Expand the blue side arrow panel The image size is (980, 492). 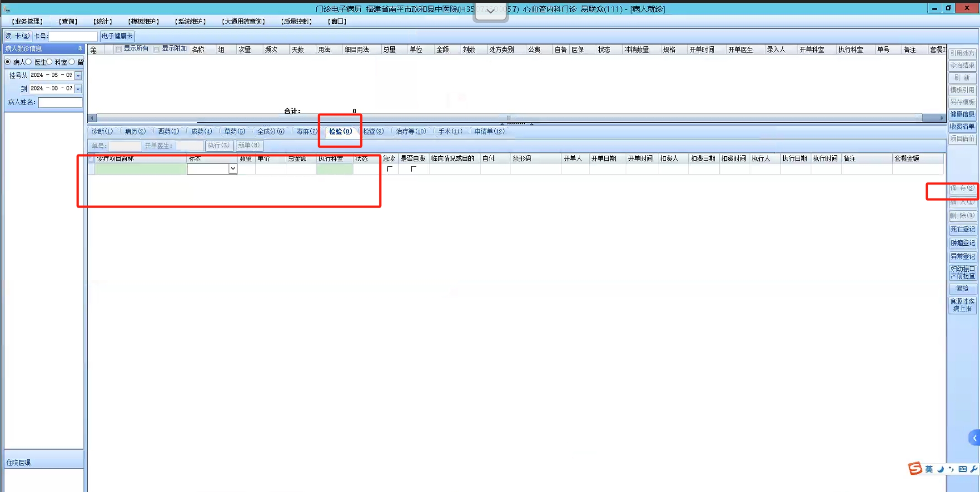(x=974, y=438)
